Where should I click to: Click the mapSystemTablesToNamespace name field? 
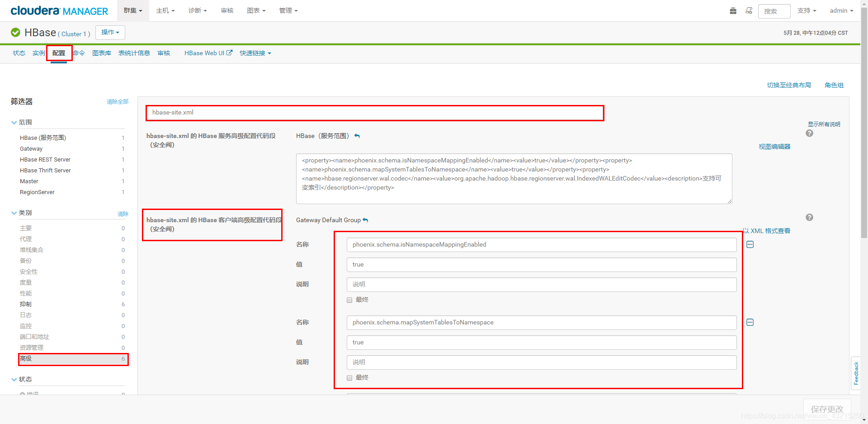click(x=542, y=323)
